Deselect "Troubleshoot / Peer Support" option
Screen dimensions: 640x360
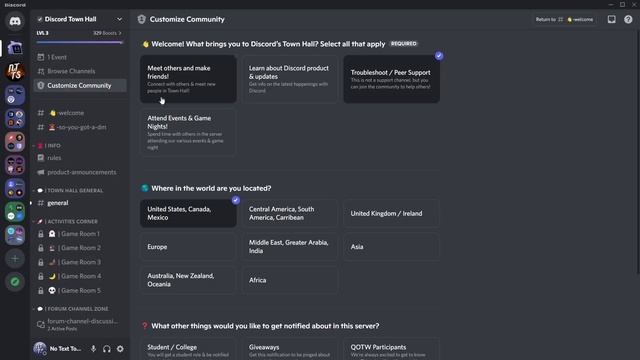(391, 79)
